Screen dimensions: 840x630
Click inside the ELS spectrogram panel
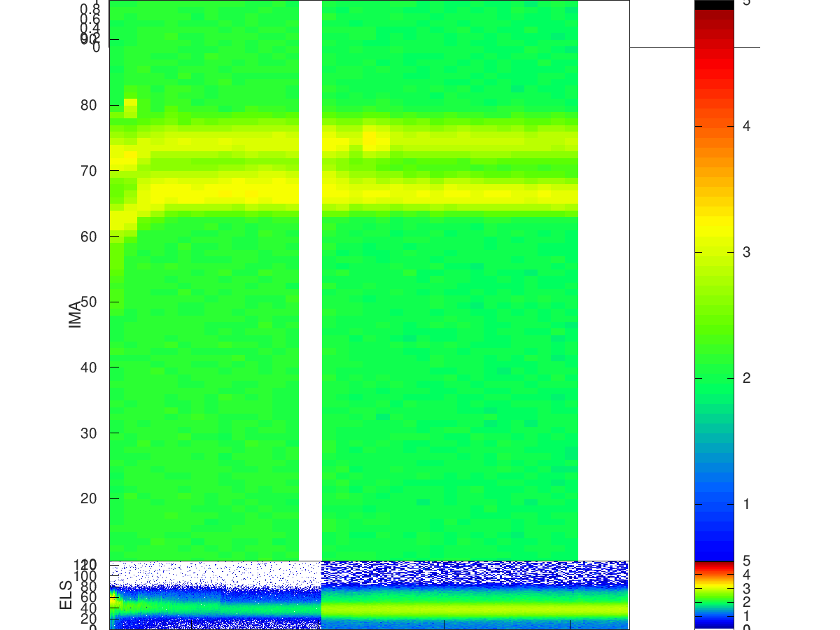(x=369, y=594)
